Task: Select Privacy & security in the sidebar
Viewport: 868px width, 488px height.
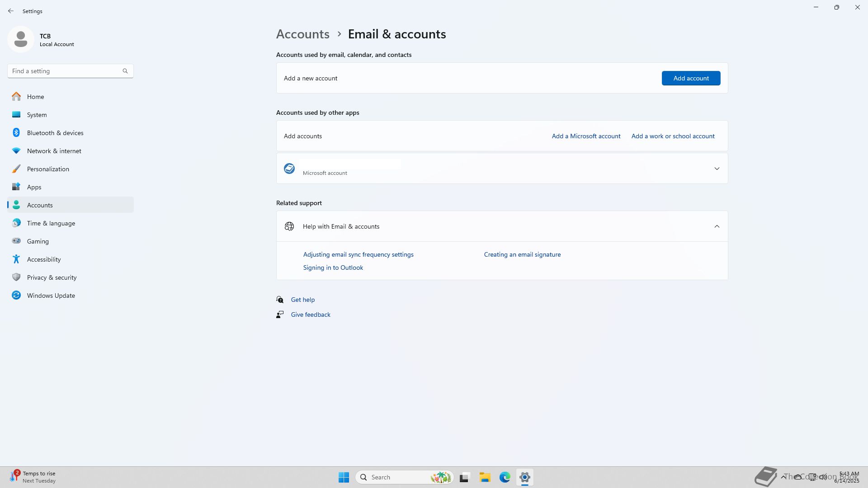Action: pos(52,277)
